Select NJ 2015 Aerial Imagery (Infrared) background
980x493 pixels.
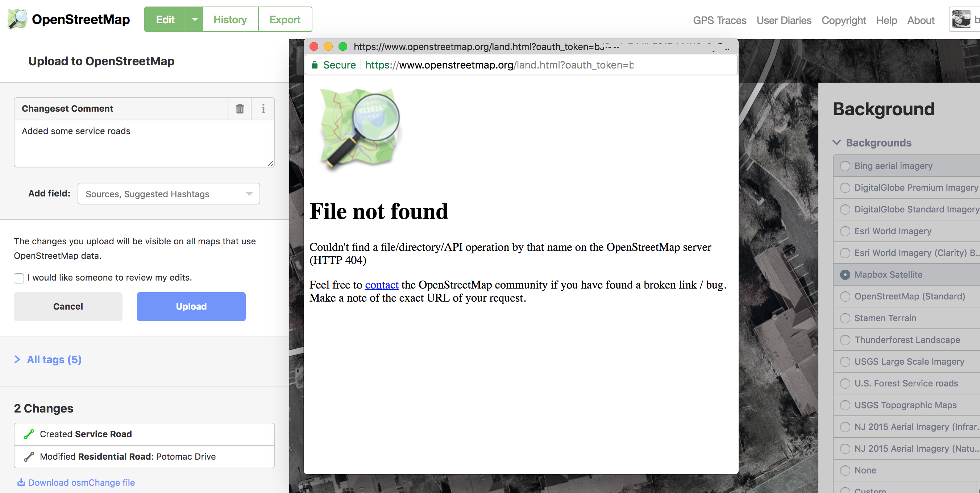(x=906, y=427)
